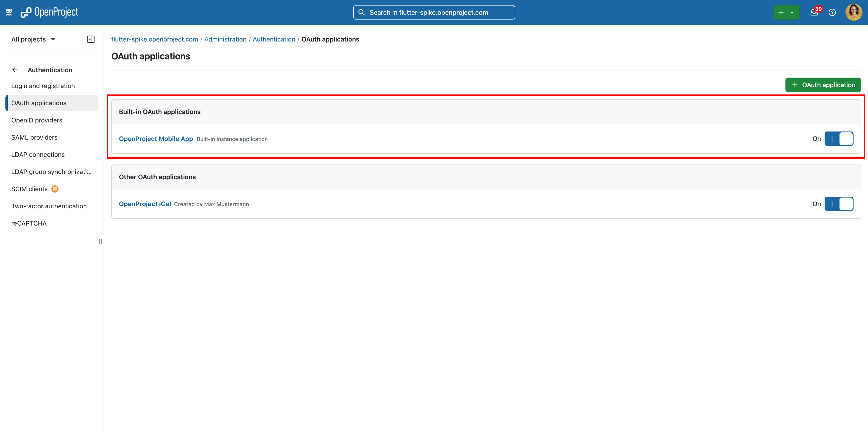Open the help icon in the top bar
The width and height of the screenshot is (868, 433).
(x=832, y=12)
